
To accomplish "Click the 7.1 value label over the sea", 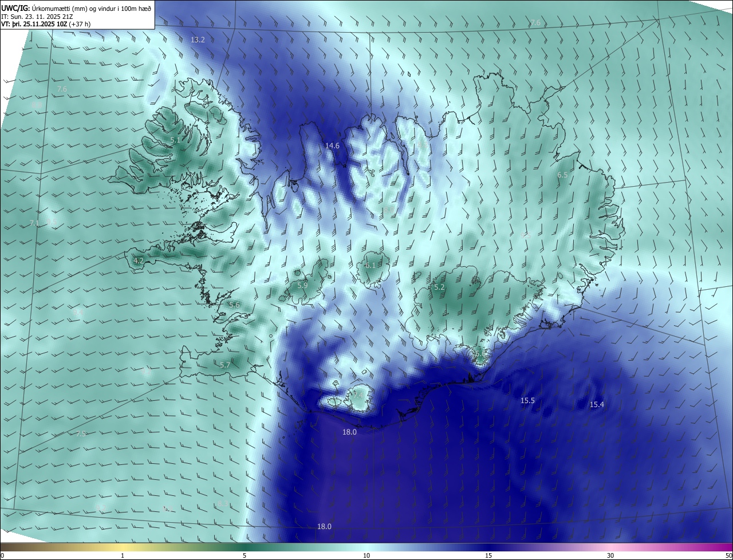I will coord(34,223).
